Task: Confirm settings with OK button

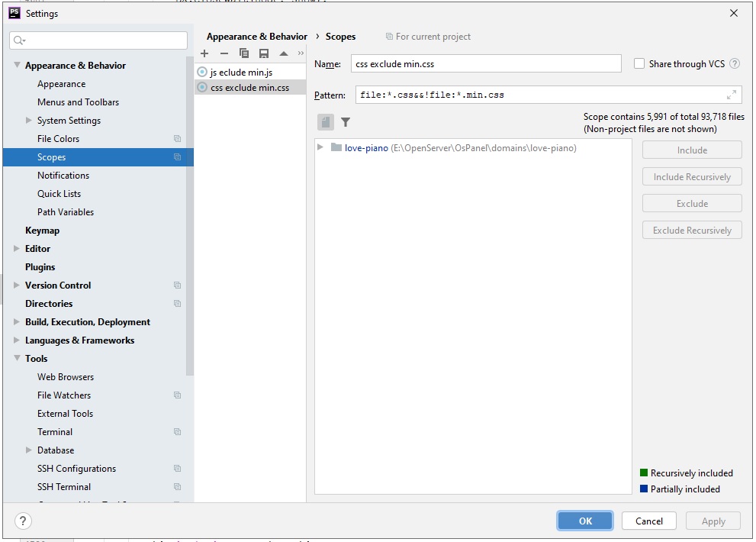Action: [585, 521]
